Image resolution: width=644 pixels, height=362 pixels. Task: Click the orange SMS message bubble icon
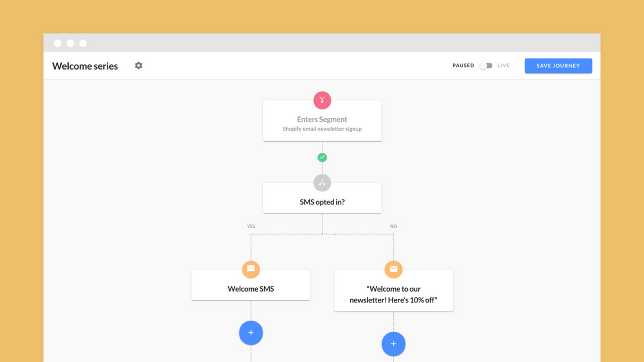[x=251, y=269]
